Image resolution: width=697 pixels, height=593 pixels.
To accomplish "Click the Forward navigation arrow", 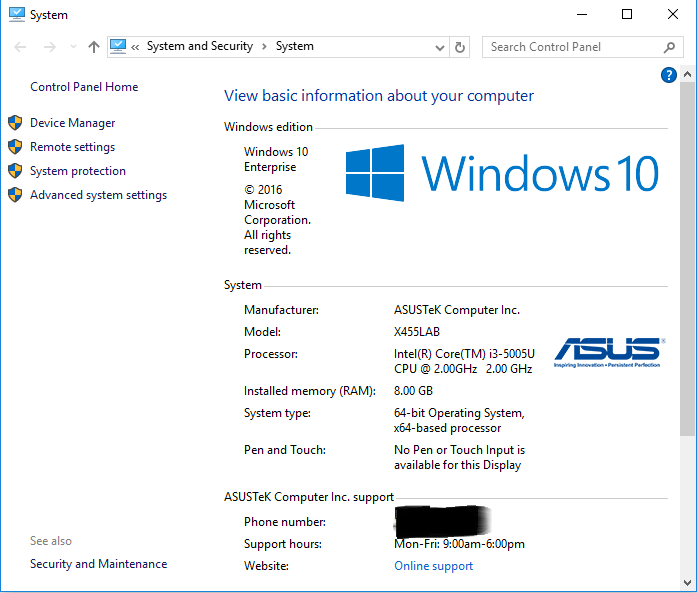I will [49, 47].
